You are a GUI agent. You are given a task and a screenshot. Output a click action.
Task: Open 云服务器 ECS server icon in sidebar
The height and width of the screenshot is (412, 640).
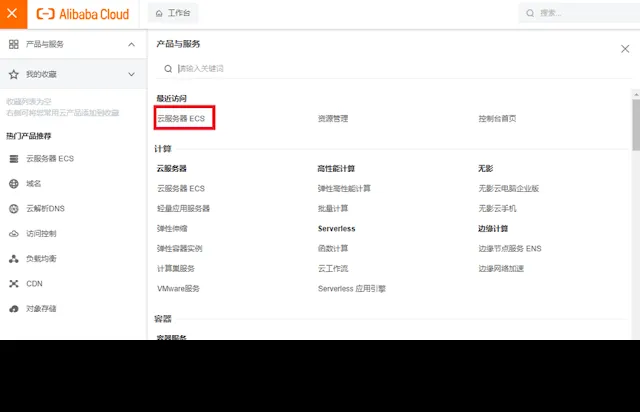(14, 159)
